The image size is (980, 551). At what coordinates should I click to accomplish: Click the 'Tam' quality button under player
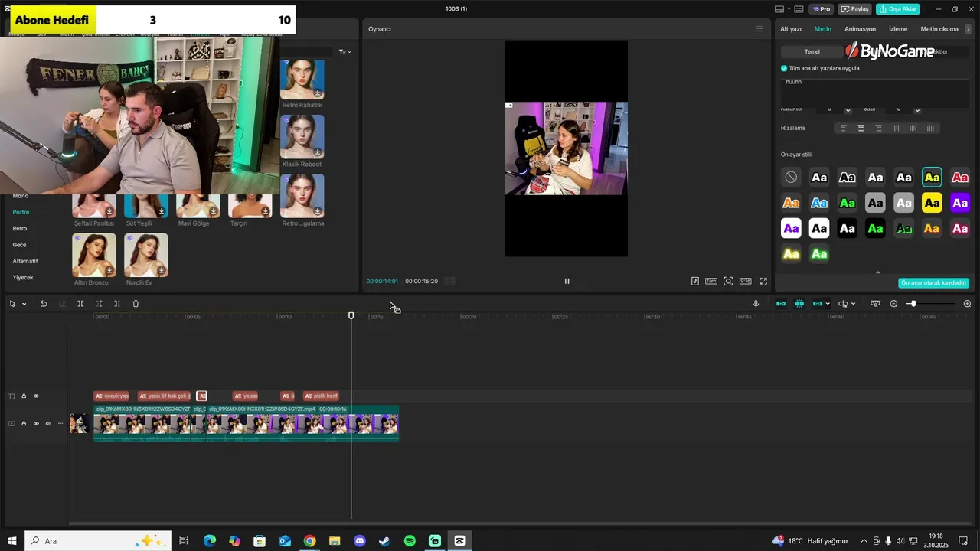point(711,281)
